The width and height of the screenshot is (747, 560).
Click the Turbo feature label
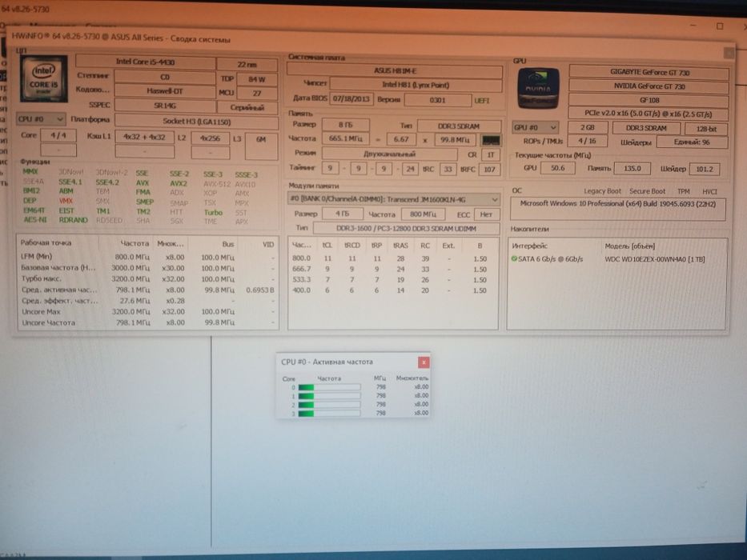pos(213,212)
